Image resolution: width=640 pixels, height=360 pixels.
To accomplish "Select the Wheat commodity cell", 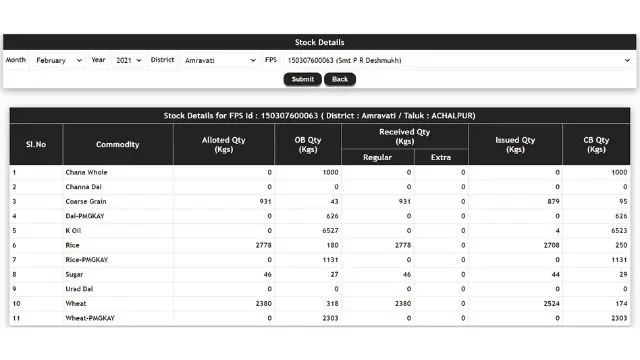I will 118,304.
